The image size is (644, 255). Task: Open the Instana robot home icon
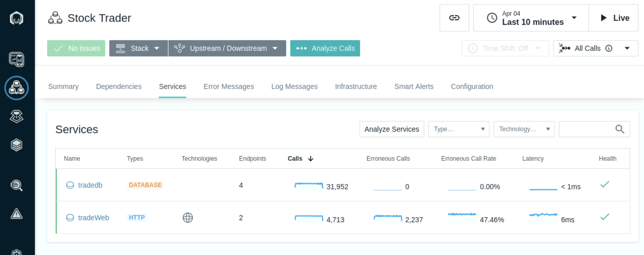(16, 18)
